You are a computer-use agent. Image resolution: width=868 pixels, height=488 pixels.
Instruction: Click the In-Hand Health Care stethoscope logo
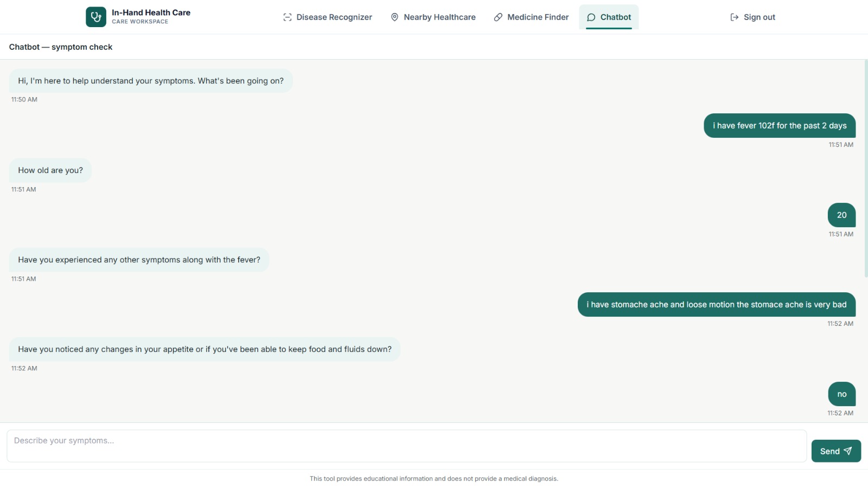pyautogui.click(x=96, y=17)
